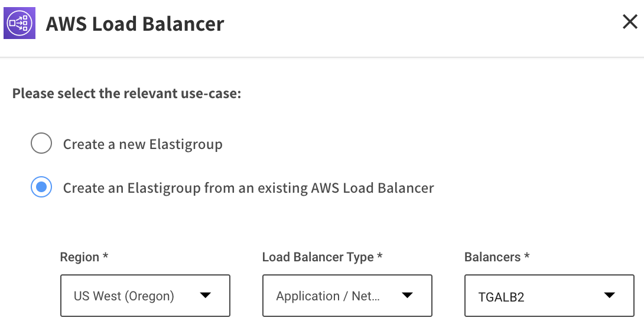
Task: Click the 'Create a new Elastigroup' label text
Action: [x=142, y=144]
